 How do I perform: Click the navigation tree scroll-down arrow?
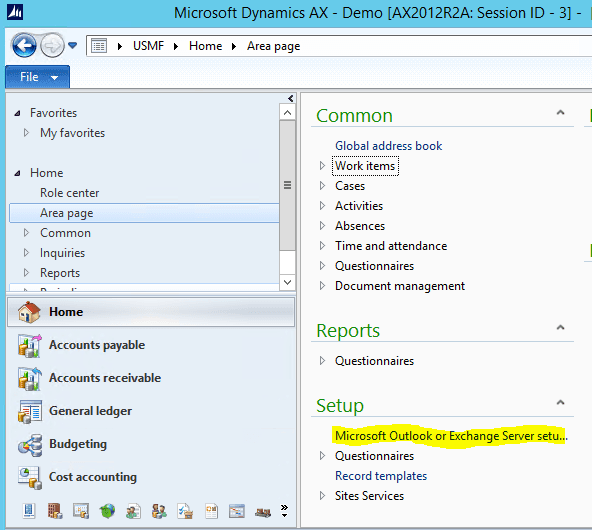(287, 282)
